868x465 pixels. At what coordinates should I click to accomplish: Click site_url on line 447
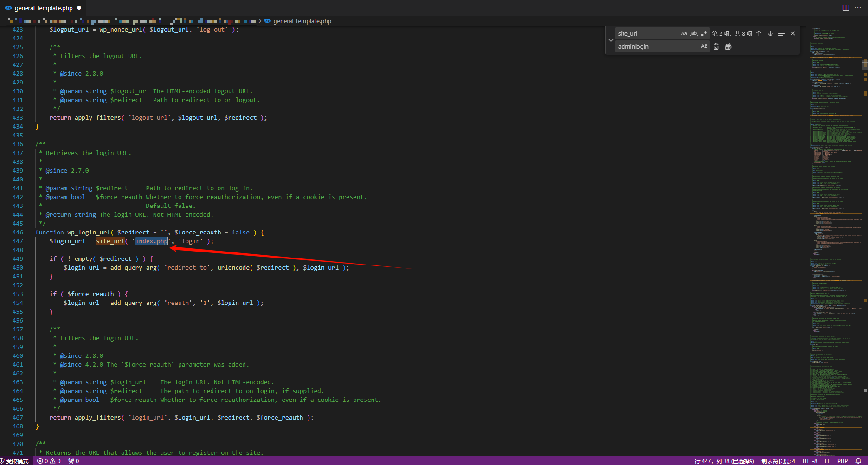pos(110,241)
